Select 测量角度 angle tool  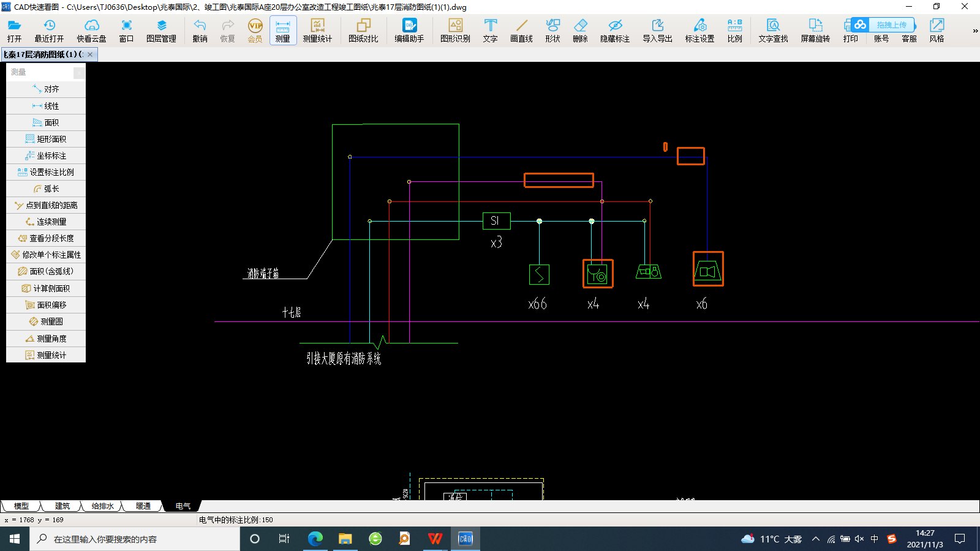[x=46, y=339]
